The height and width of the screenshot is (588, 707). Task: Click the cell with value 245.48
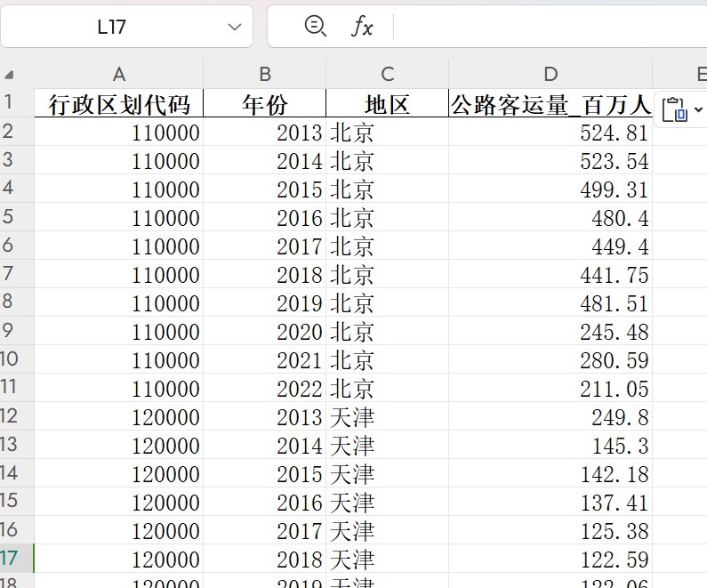(x=550, y=331)
